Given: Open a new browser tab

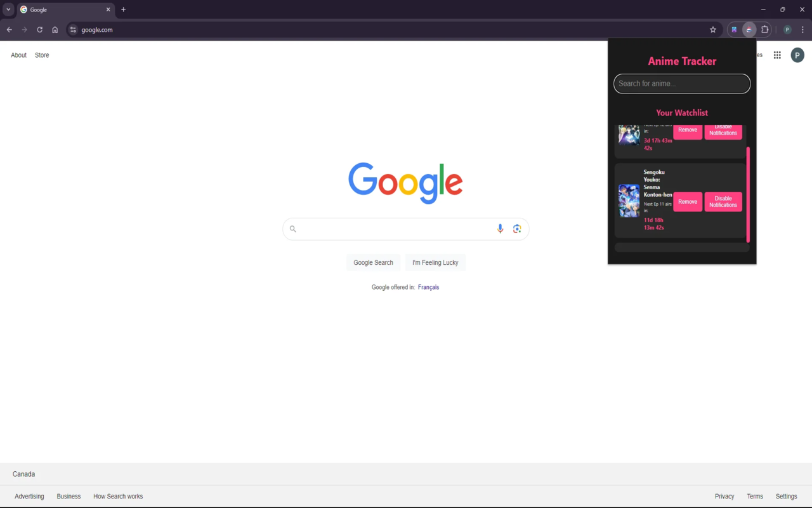Looking at the screenshot, I should [x=124, y=10].
